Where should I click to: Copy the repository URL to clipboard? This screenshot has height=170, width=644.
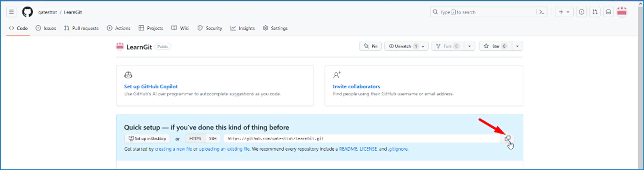tap(508, 139)
